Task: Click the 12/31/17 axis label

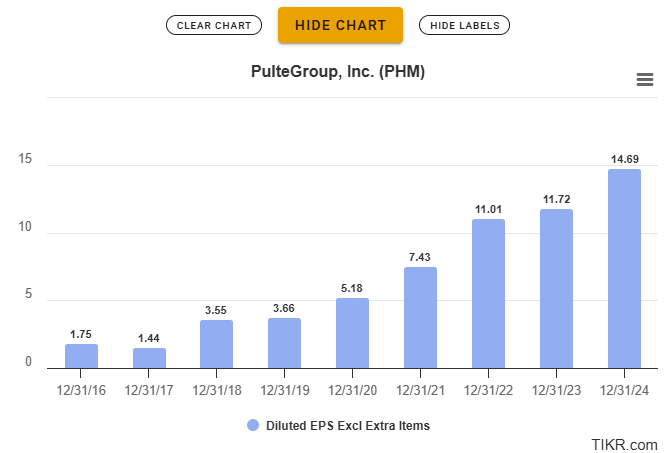Action: (149, 390)
